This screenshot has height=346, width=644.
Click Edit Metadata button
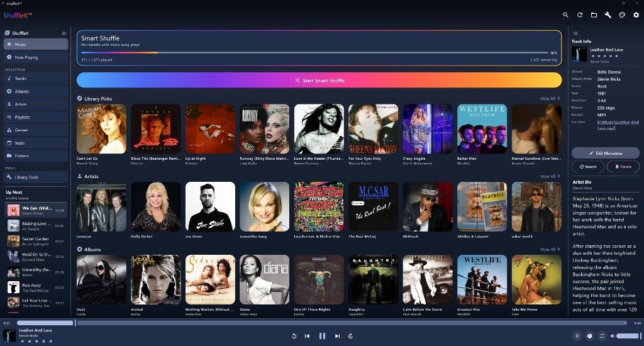coord(606,153)
